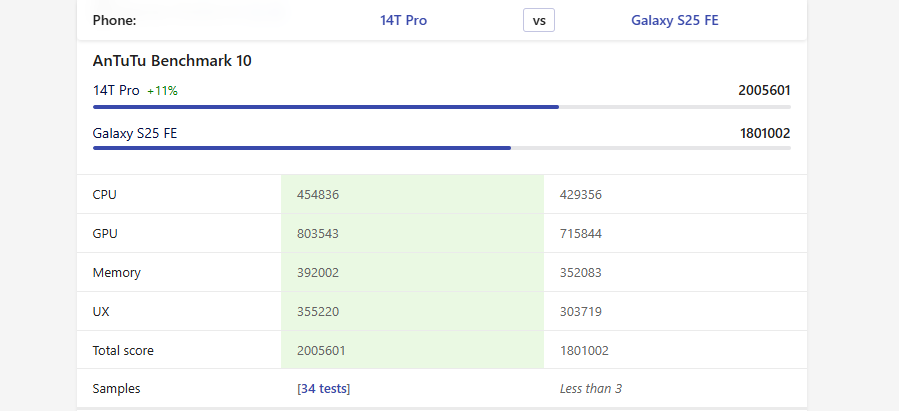
Task: Click the GPU row label
Action: [x=105, y=234]
